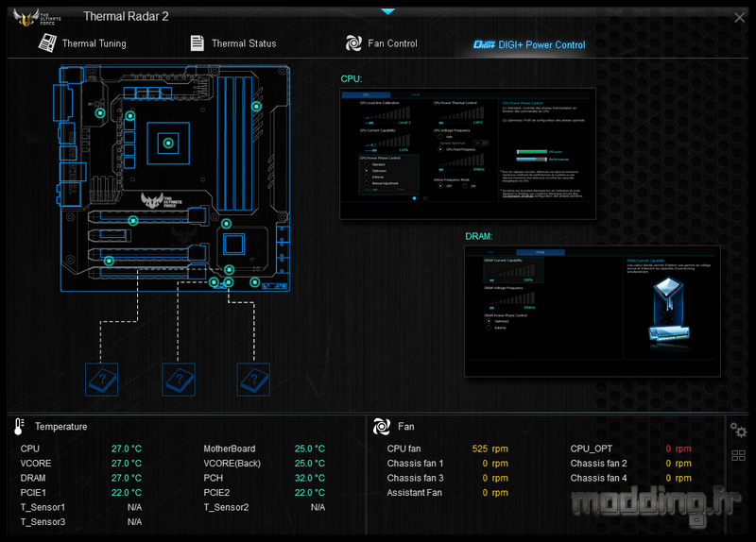Click the Assistant Fan label

[x=414, y=492]
